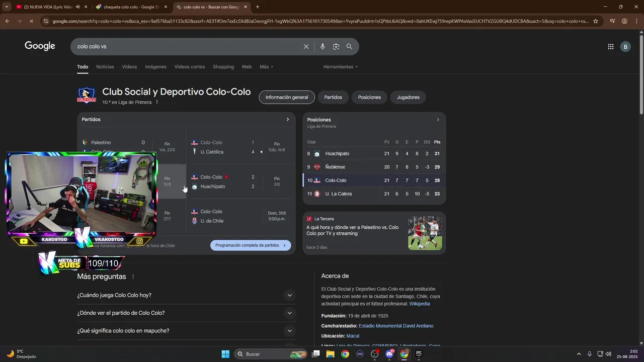Open the Windows taskbar search box
This screenshot has width=644, height=362.
[272, 354]
